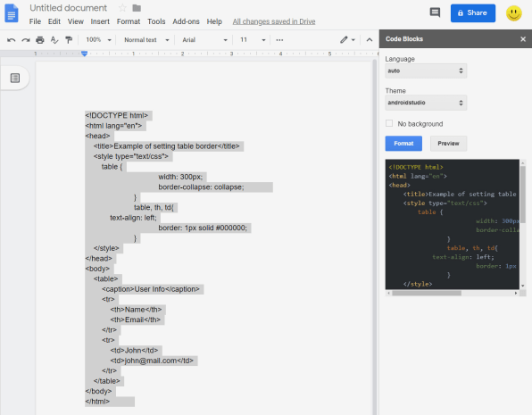This screenshot has width=532, height=415.
Task: Open the Tools menu
Action: (x=156, y=21)
